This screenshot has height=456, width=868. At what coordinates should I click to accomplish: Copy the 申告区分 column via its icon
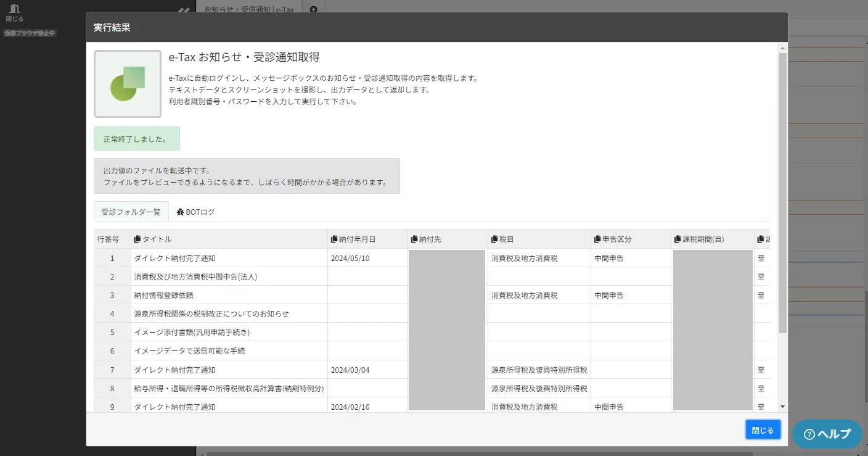coord(597,239)
